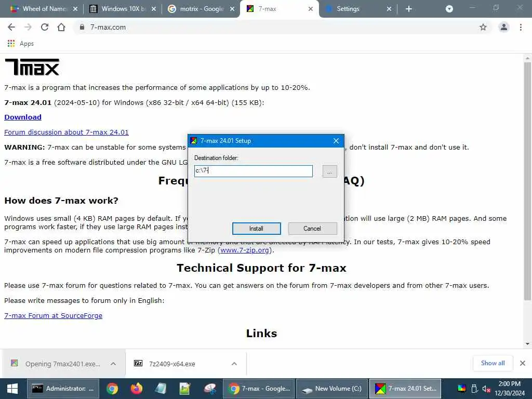Click the page vertical scrollbar

click(527, 181)
